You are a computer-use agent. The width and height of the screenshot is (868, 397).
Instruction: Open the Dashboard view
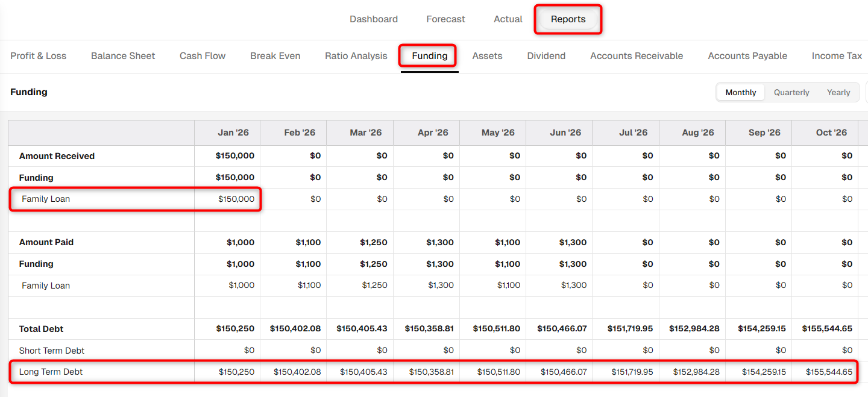[x=374, y=19]
